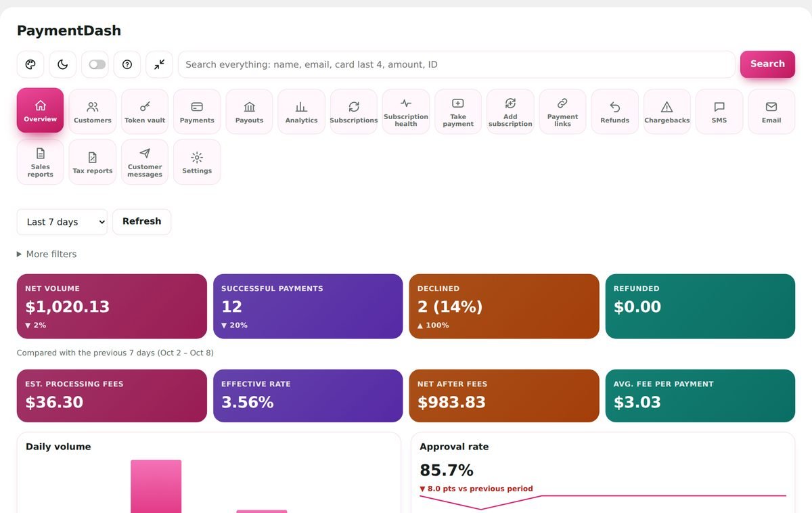Screen dimensions: 812x513
Task: Click the pink Search button
Action: (767, 64)
